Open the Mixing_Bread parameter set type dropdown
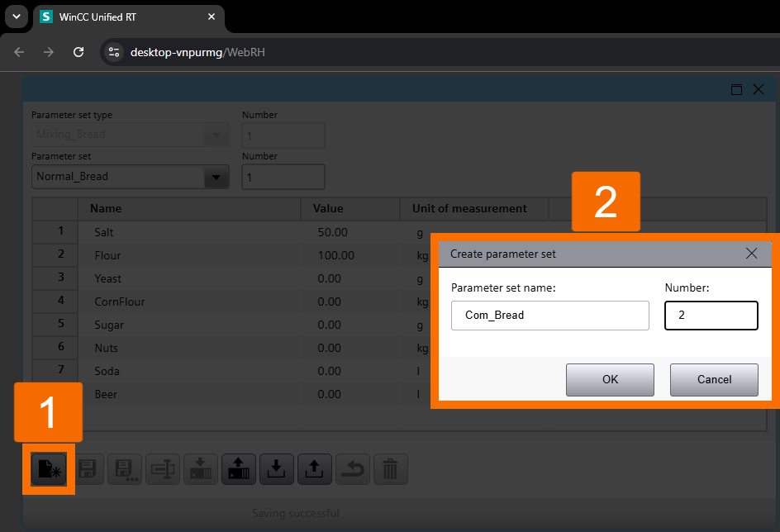Image resolution: width=780 pixels, height=532 pixels. click(216, 135)
